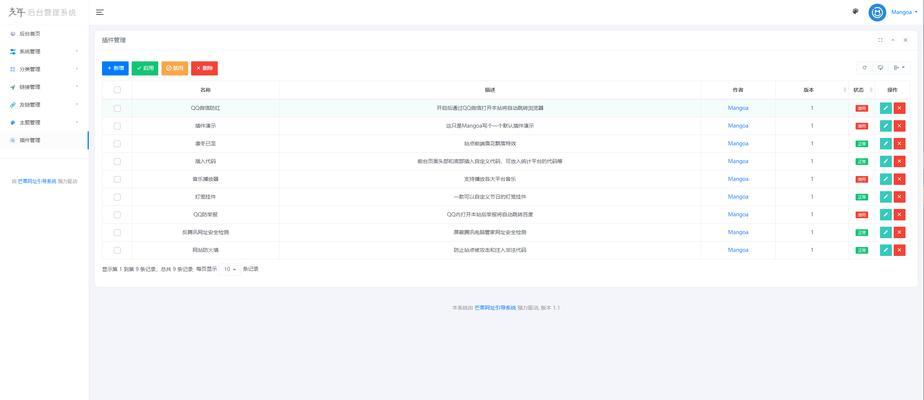The height and width of the screenshot is (400, 924).
Task: Delete the 网站防火墙 plugin row
Action: pyautogui.click(x=899, y=250)
